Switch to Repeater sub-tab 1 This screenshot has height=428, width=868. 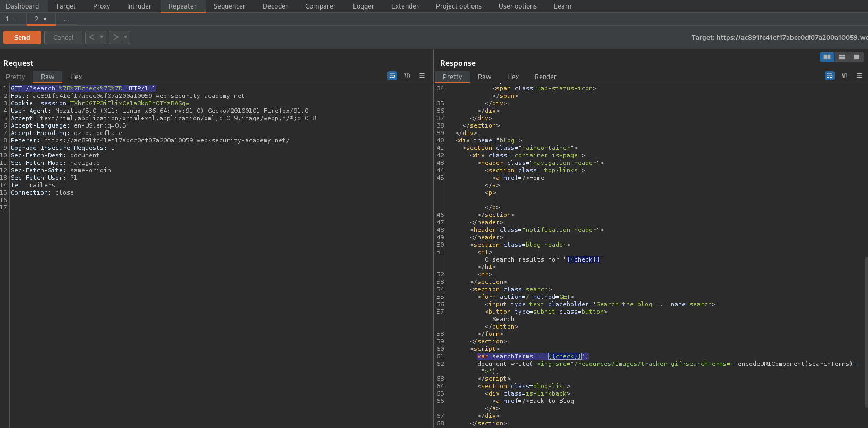7,19
